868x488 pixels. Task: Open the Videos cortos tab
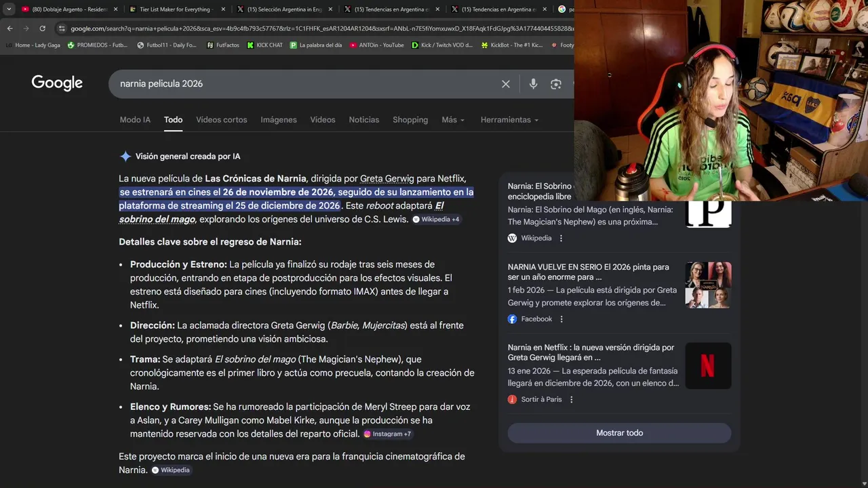222,120
